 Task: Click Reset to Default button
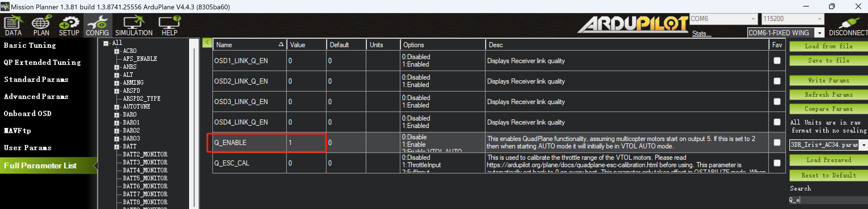[829, 175]
